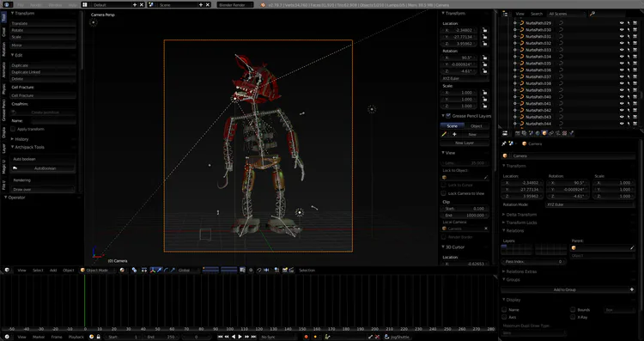644x341 pixels.
Task: Click the Delete button in Edit section
Action: pyautogui.click(x=43, y=78)
